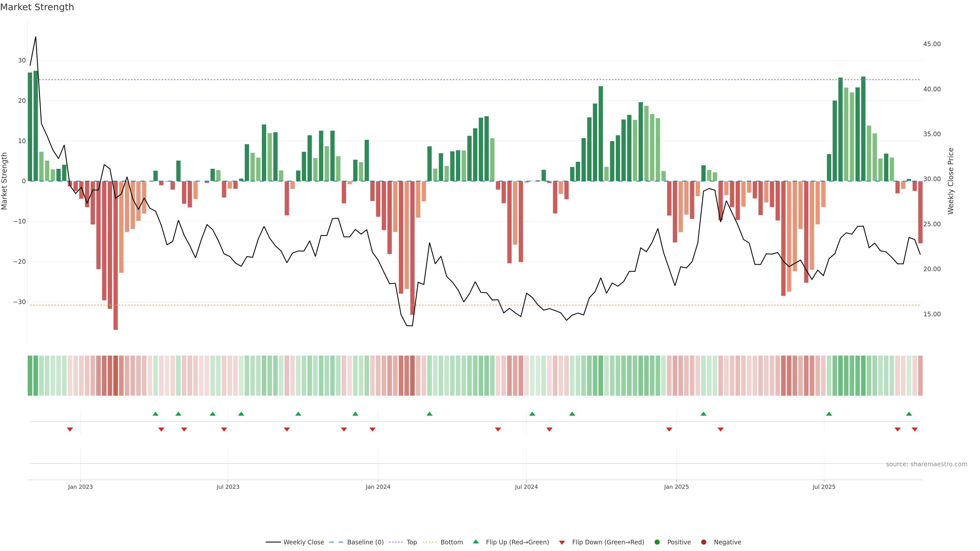Click the first dark green heatmap cell
Viewport: 980px width, 551px height.
coord(30,376)
